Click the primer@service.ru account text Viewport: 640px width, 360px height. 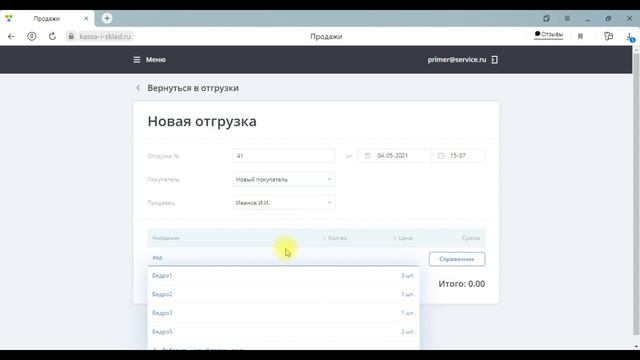[457, 60]
